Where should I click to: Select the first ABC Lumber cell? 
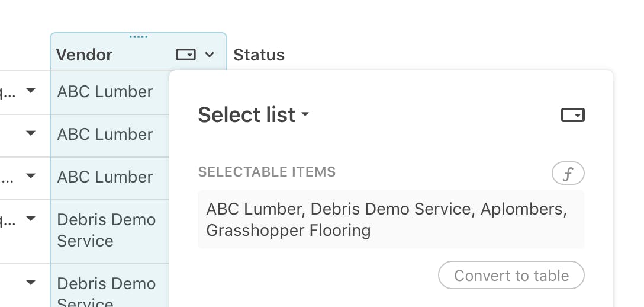(105, 92)
